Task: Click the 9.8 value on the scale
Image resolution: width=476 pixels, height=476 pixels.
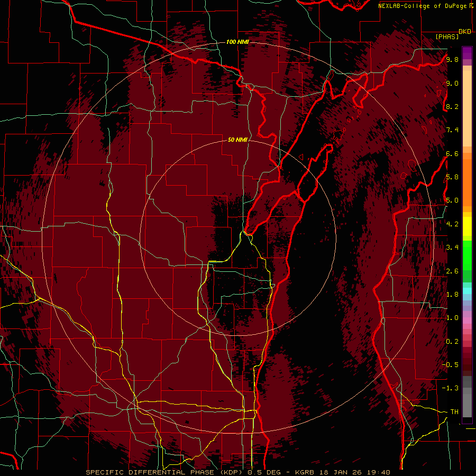Action: pos(452,59)
